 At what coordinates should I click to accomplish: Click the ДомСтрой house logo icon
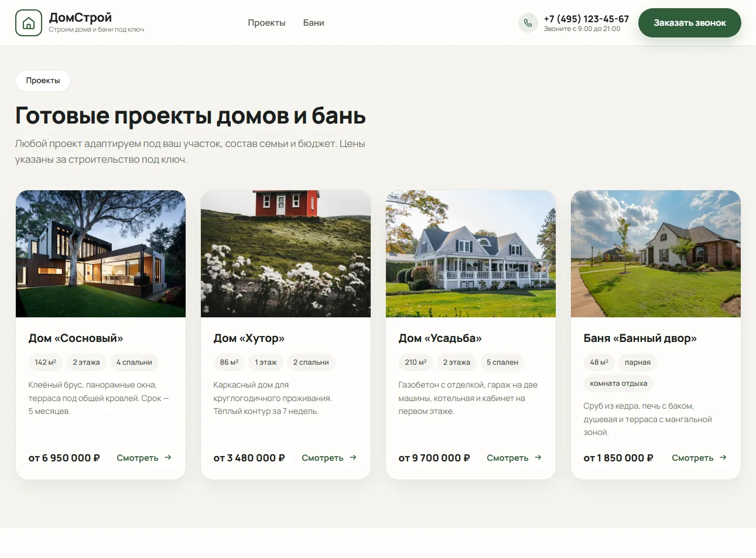click(x=29, y=23)
